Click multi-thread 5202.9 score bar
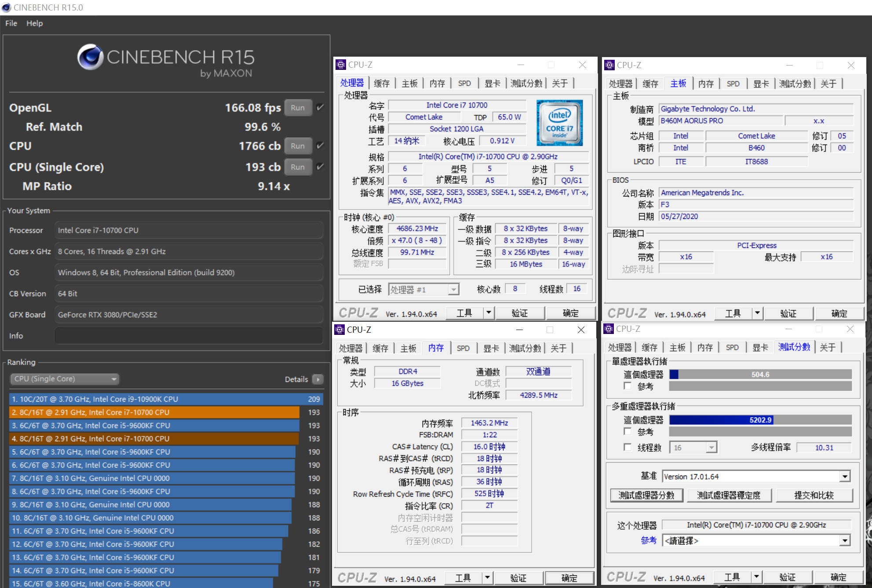 coord(760,420)
